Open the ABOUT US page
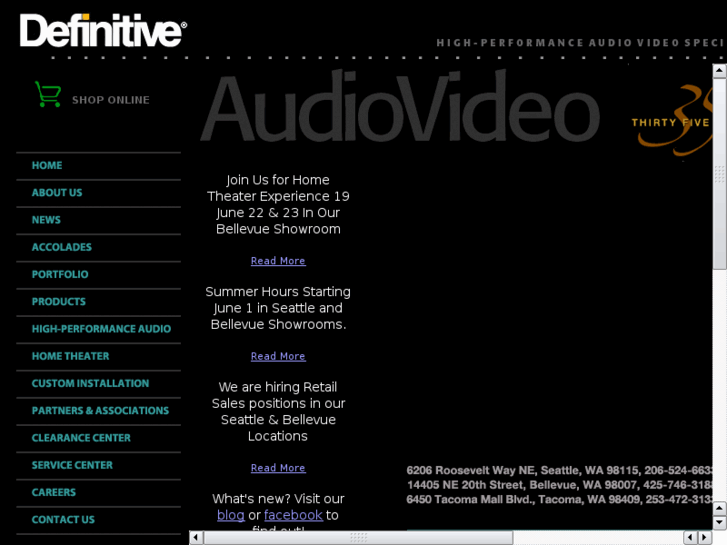The width and height of the screenshot is (727, 545). pos(57,193)
